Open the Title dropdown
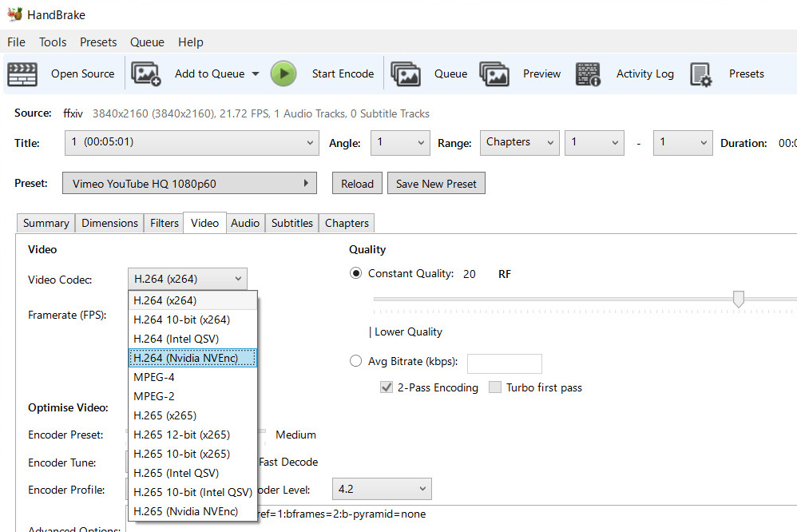 pyautogui.click(x=192, y=143)
